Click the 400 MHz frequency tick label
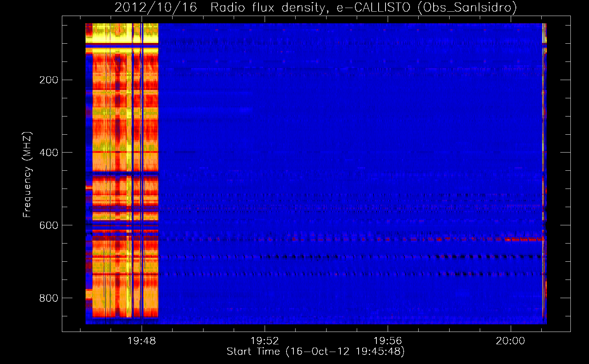The height and width of the screenshot is (364, 589). click(49, 153)
